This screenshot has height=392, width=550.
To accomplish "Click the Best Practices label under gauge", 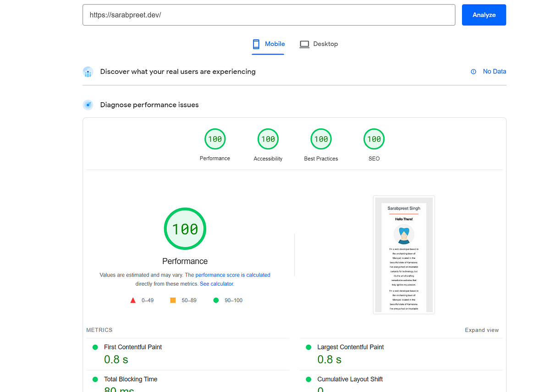I will (321, 159).
